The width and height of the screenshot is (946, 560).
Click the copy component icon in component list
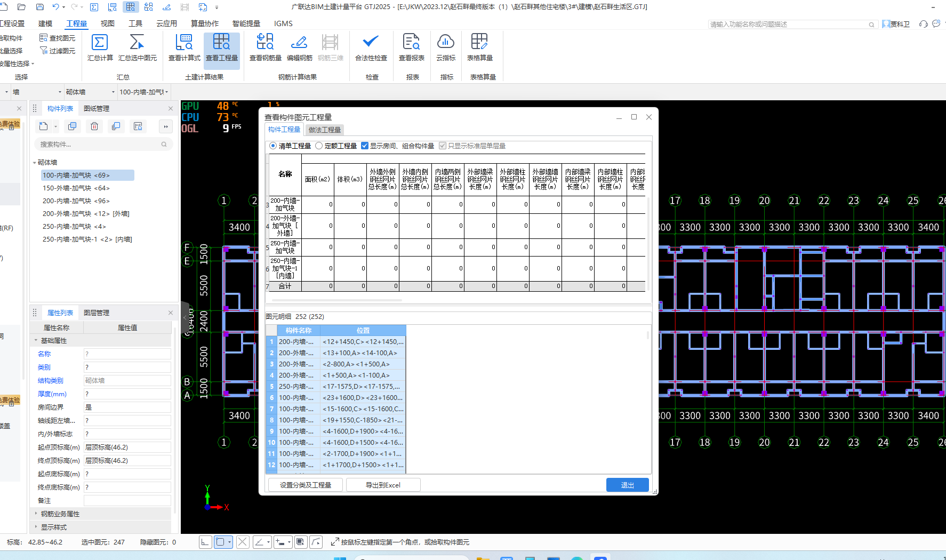pyautogui.click(x=72, y=126)
